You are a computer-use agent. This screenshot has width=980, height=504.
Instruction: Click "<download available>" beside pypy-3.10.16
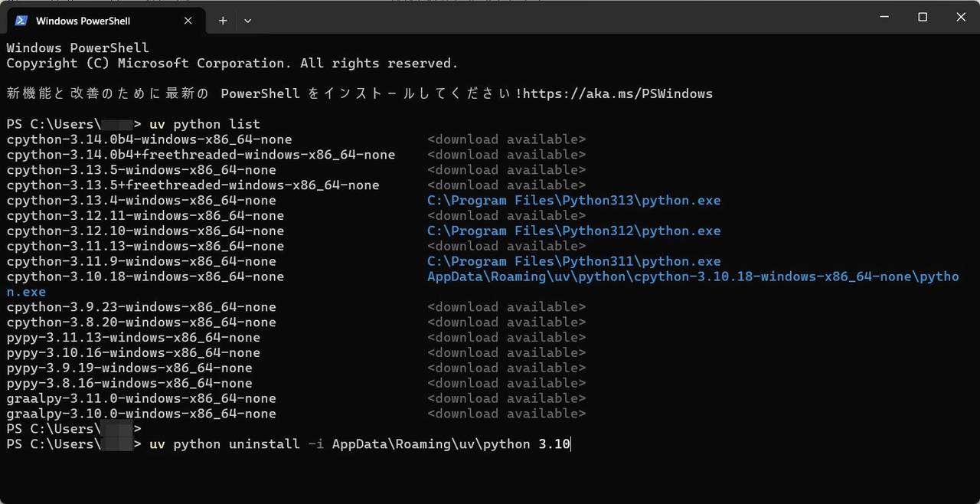click(507, 352)
